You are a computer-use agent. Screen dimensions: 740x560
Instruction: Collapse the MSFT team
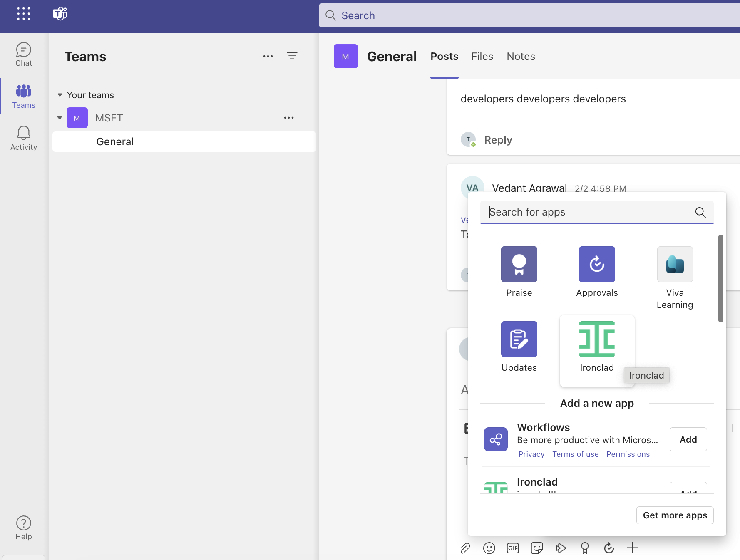tap(60, 118)
